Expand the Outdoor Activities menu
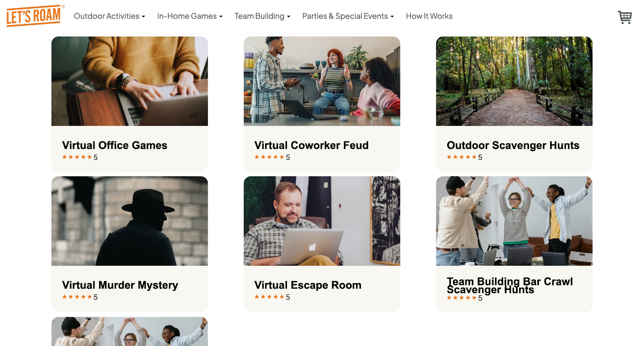 click(109, 16)
